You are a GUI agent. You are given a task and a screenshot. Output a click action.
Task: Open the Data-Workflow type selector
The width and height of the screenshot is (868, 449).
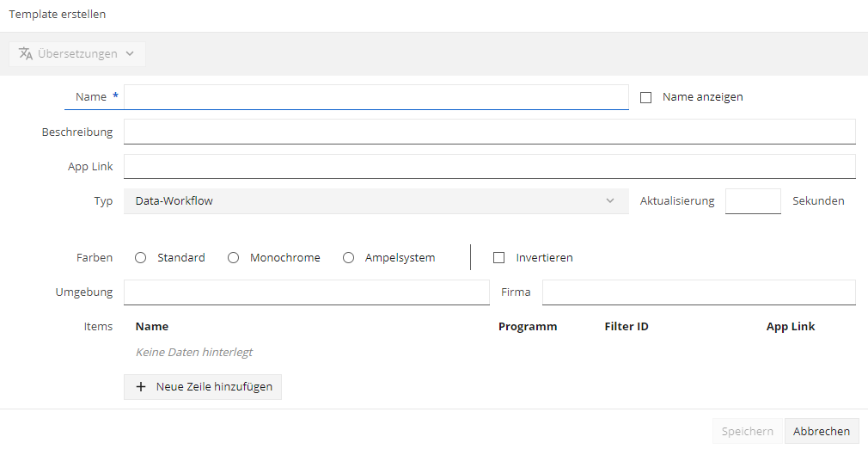point(376,201)
